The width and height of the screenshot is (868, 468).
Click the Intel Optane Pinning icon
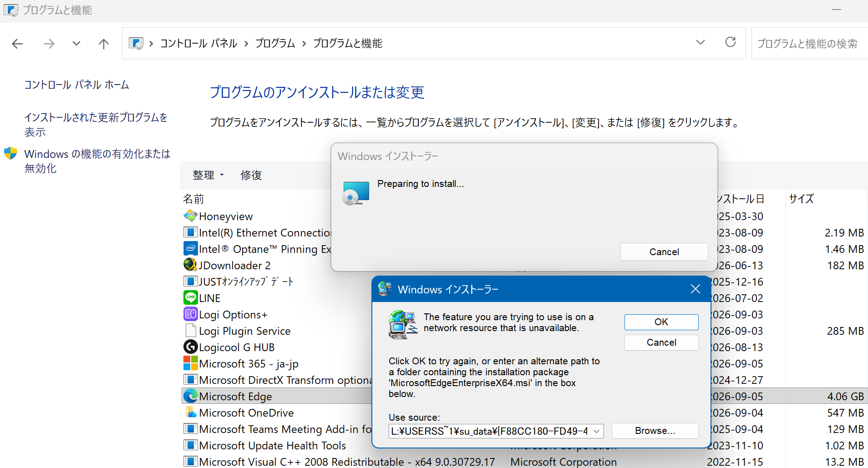click(x=190, y=249)
